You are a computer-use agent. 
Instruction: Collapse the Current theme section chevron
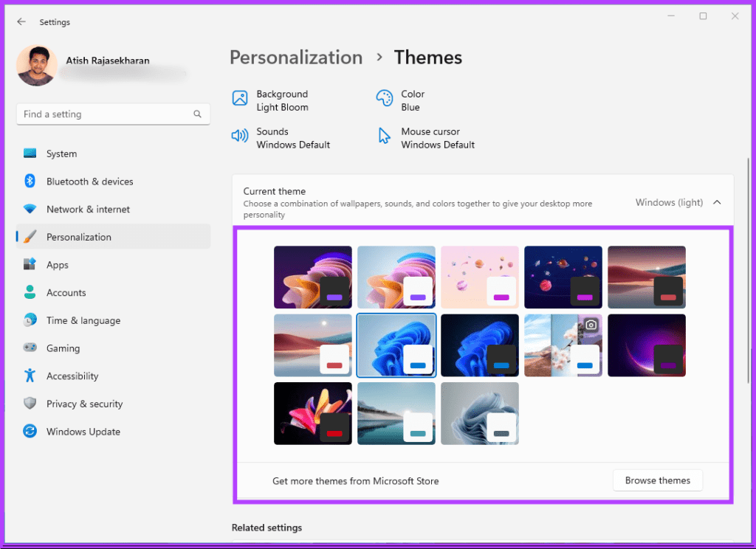[717, 202]
